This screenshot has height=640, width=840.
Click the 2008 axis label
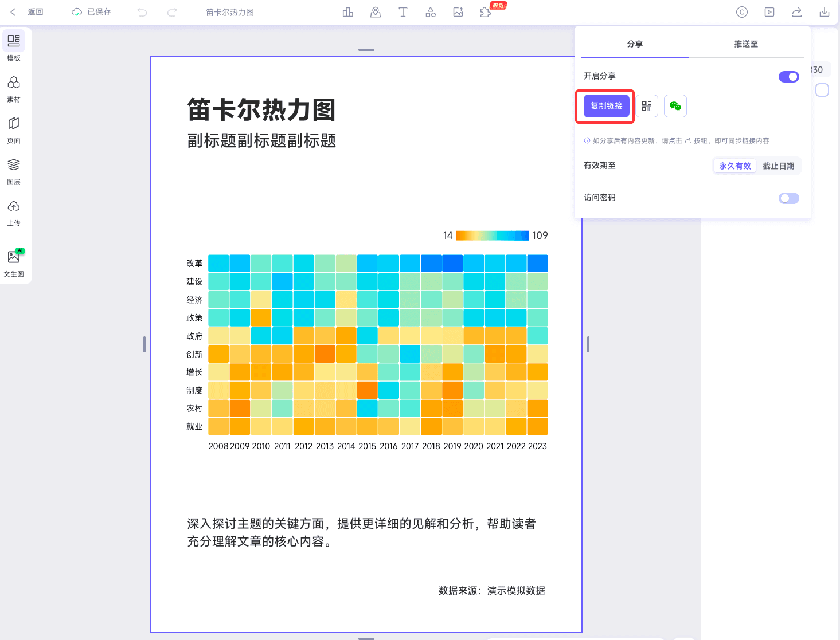click(218, 446)
